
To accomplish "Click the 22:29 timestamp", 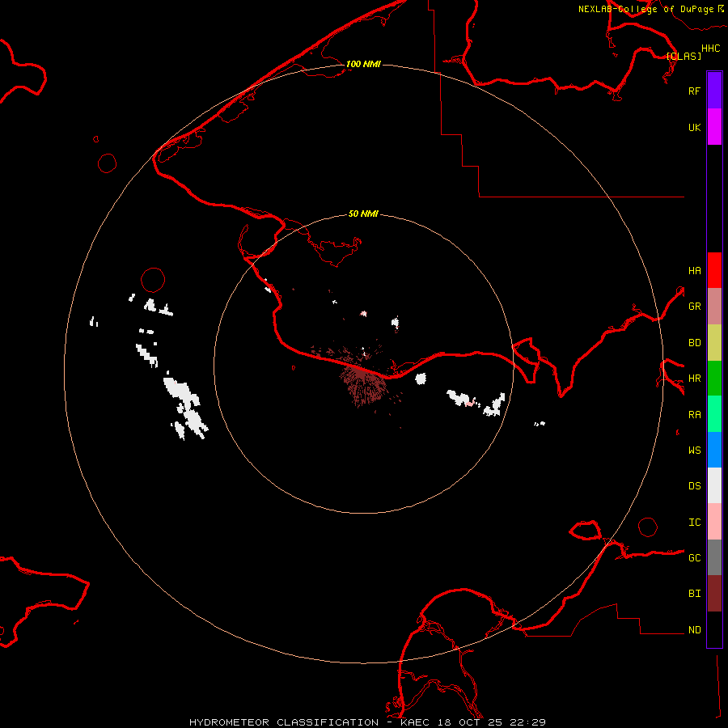I will (527, 722).
